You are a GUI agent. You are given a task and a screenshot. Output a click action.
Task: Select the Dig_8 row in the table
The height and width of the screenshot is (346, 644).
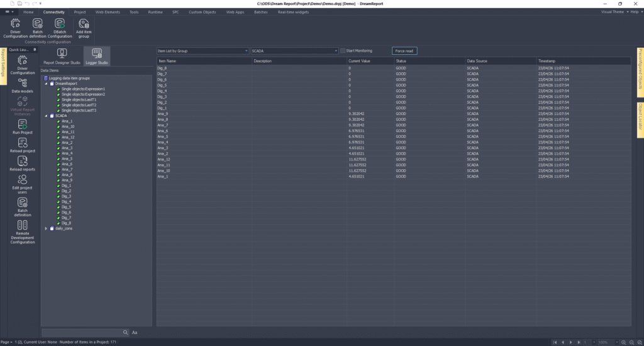[394, 68]
